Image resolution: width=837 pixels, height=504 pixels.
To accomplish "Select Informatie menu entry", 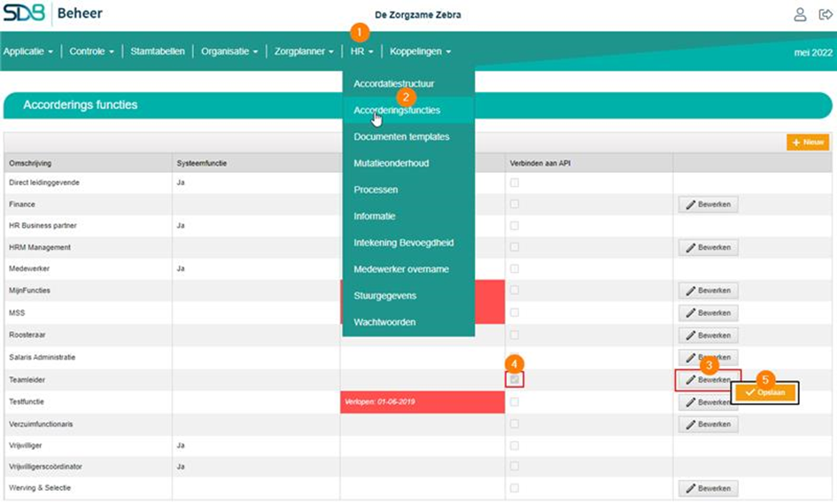I will 408,216.
